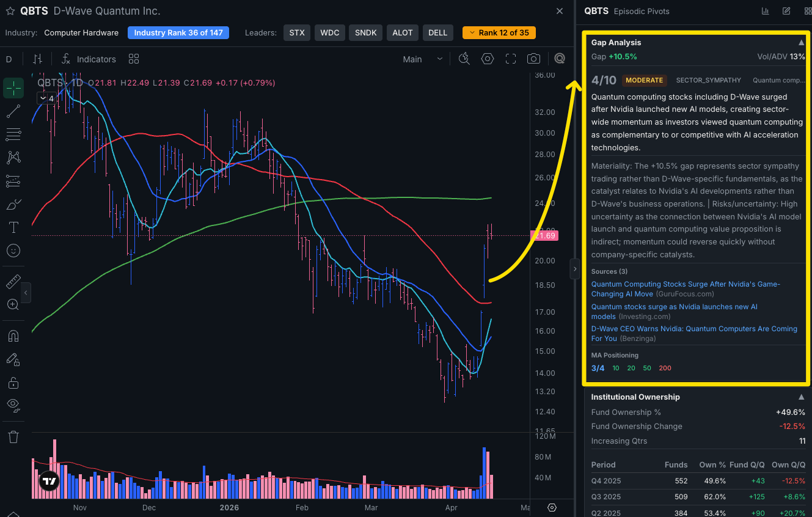Select leader ticker ALOT
This screenshot has height=517, width=812.
tap(403, 33)
